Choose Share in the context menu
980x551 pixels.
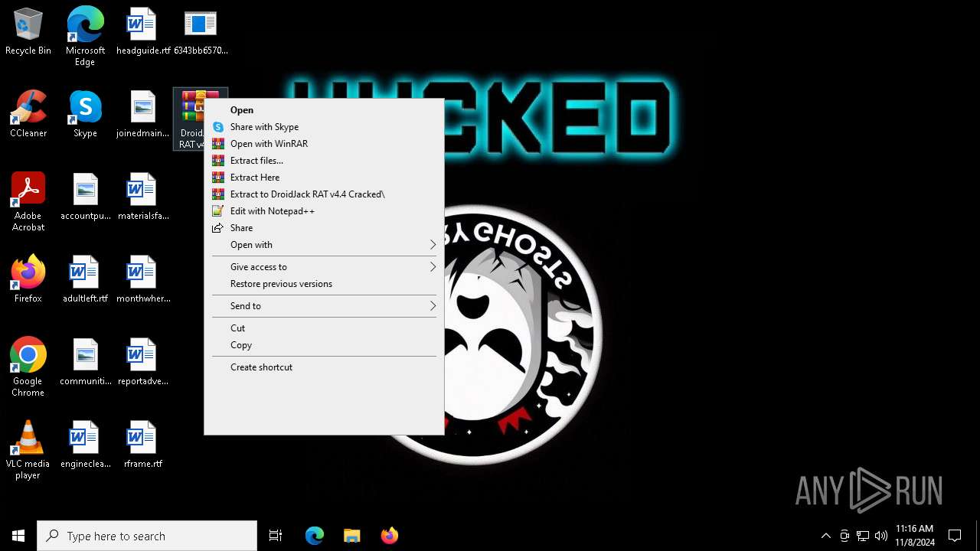[324, 228]
